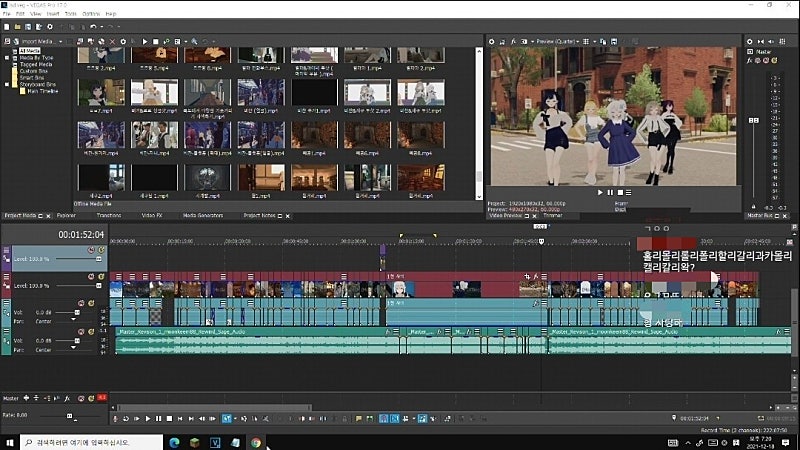Open Chrome from the Windows taskbar
This screenshot has width=800, height=450.
[x=256, y=441]
